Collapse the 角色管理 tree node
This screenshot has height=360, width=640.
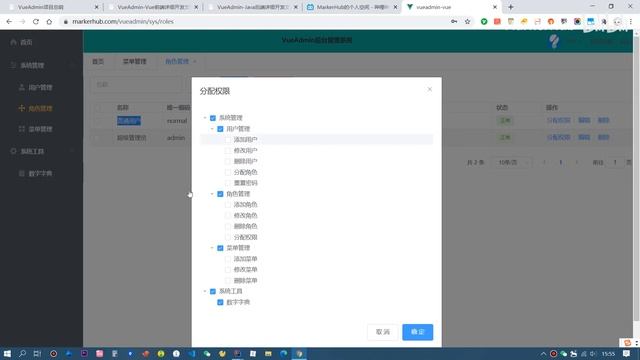(x=212, y=194)
